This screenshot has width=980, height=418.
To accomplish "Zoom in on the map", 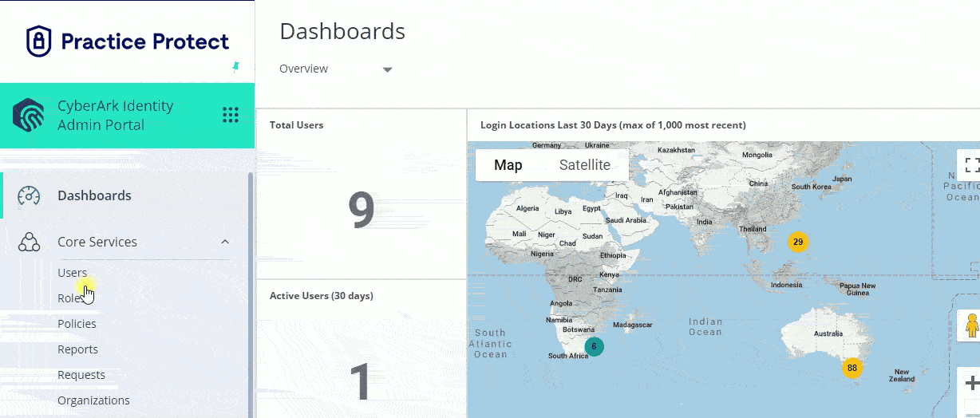I will pyautogui.click(x=971, y=383).
